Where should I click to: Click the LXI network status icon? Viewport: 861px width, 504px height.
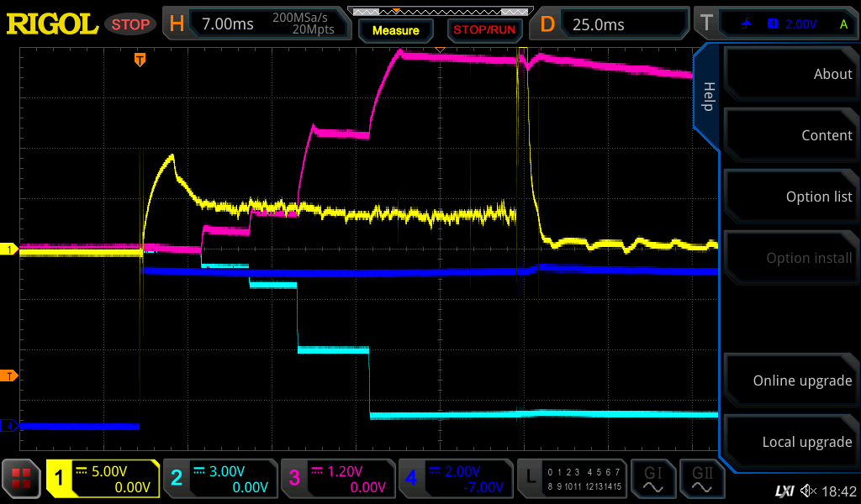pos(784,491)
